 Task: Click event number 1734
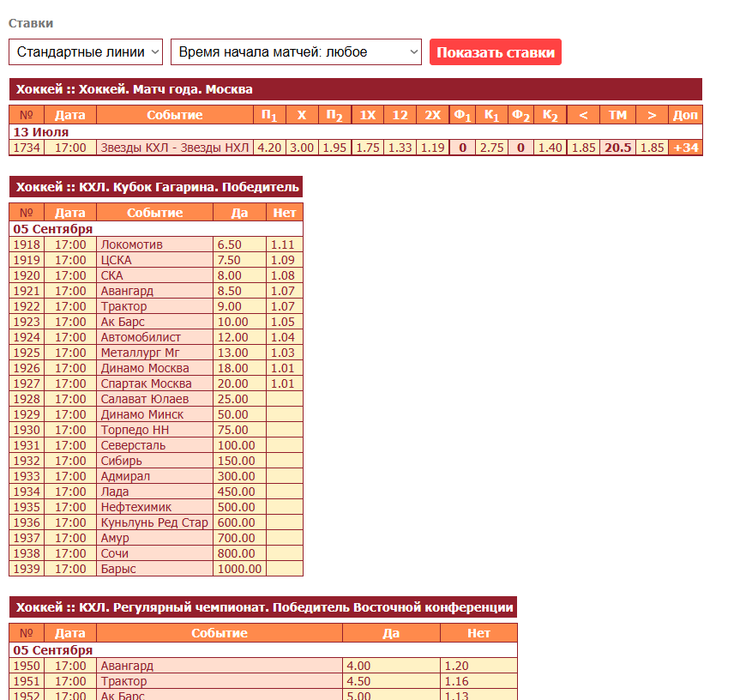(27, 148)
